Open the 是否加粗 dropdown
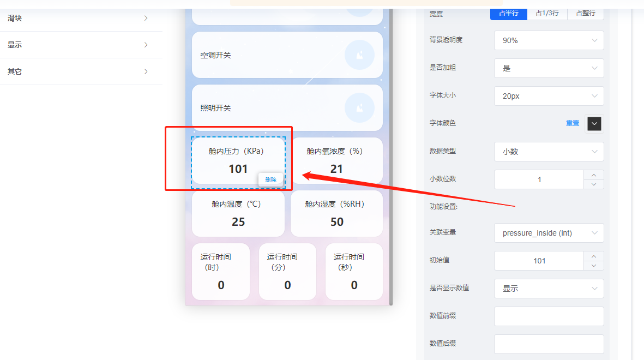This screenshot has width=644, height=360. [549, 68]
